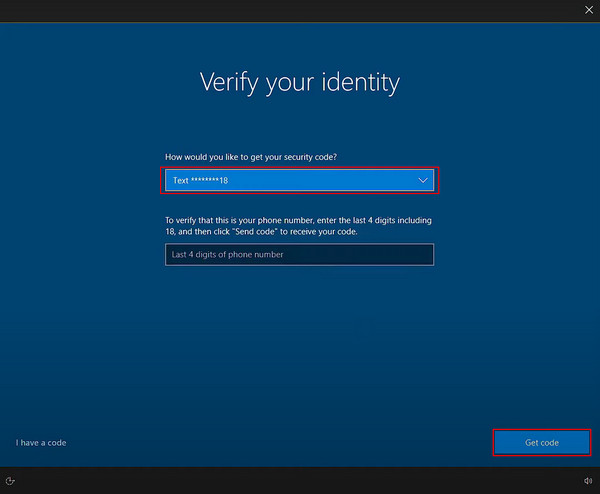The width and height of the screenshot is (600, 494).
Task: Click the "How would you like to get your security code?" label
Action: click(251, 157)
